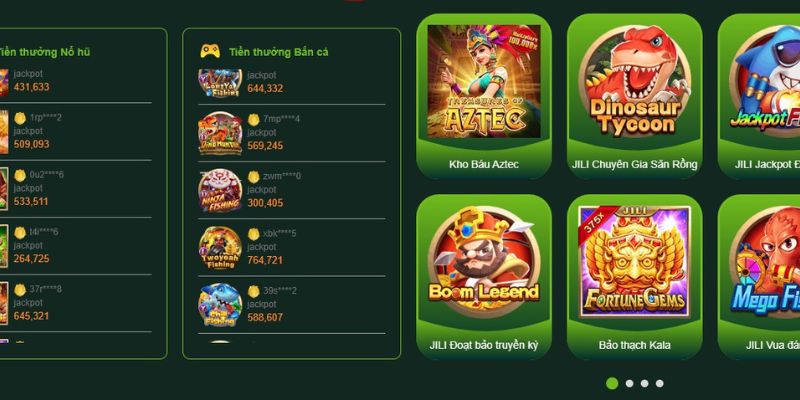Select the Fortune Gems game thumbnail

[634, 262]
